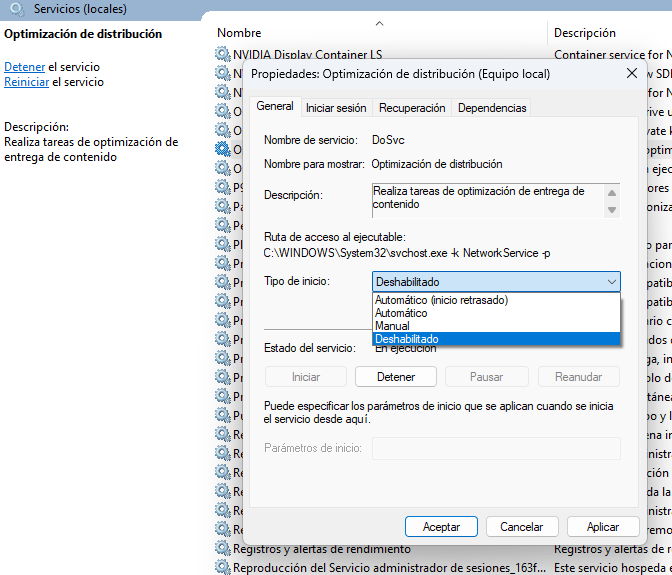Click gear icon beside Registros y alertas de rendimiento
The height and width of the screenshot is (575, 672).
pos(222,549)
